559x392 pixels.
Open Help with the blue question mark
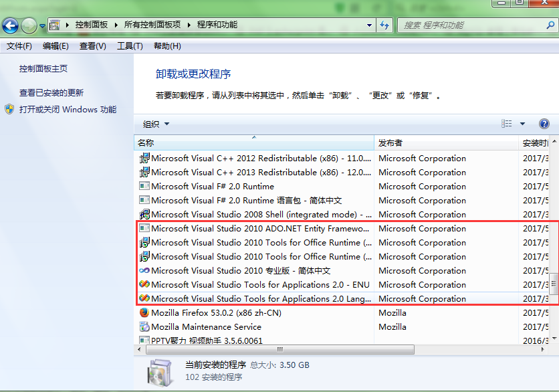pyautogui.click(x=544, y=124)
